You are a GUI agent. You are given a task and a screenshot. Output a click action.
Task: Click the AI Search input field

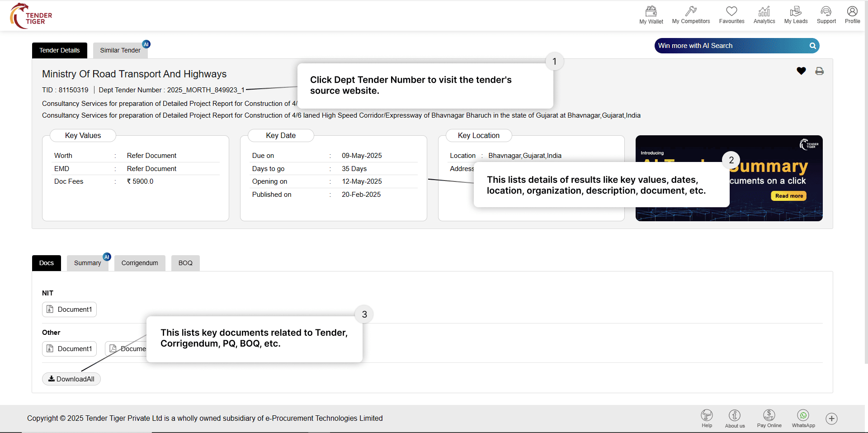tap(730, 46)
